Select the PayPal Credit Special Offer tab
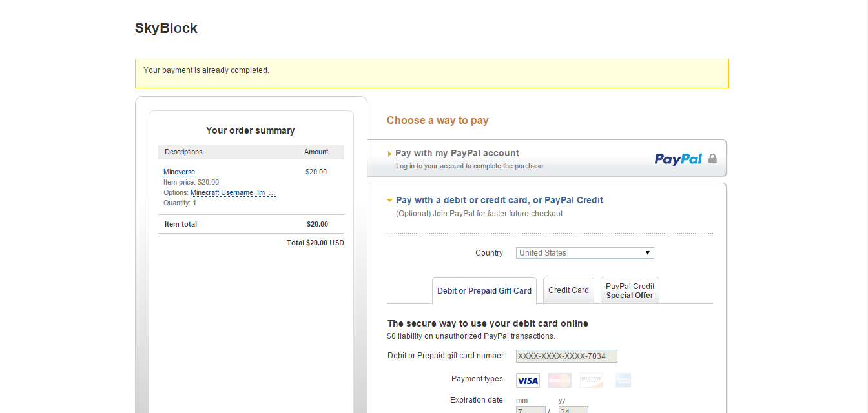The image size is (868, 413). [x=630, y=291]
